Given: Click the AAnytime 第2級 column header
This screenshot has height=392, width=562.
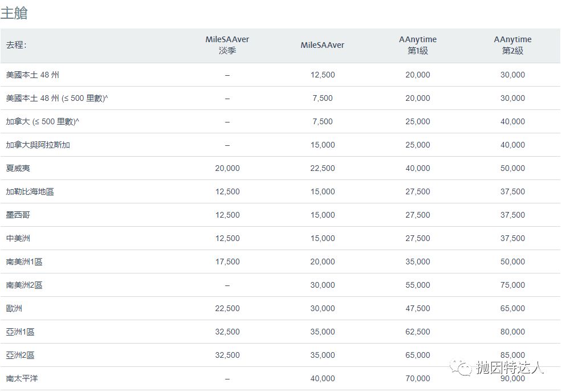Looking at the screenshot, I should (x=512, y=45).
